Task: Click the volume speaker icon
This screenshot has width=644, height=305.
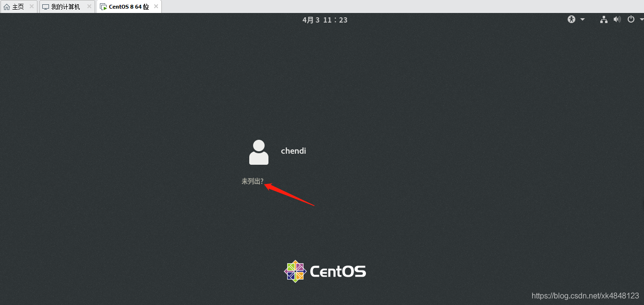Action: pyautogui.click(x=617, y=20)
